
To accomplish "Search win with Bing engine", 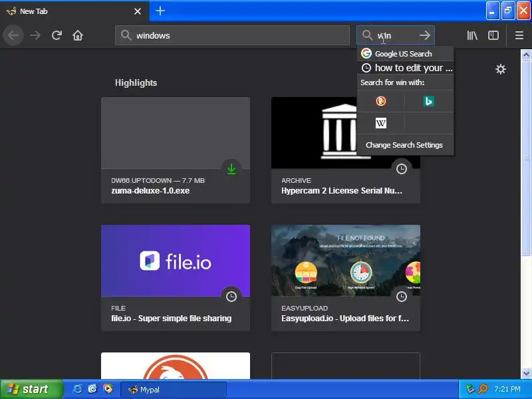I will [429, 101].
